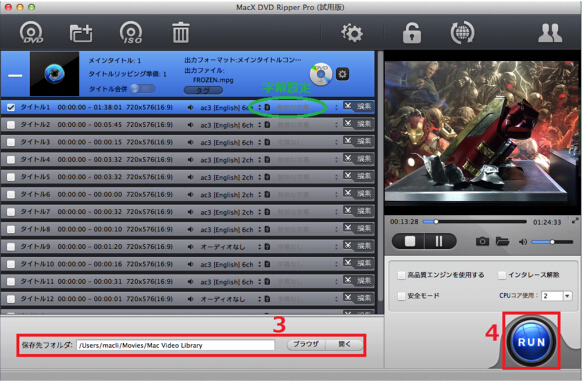This screenshot has height=382, width=582.
Task: Click the 保存先フォルダ path input field
Action: pyautogui.click(x=176, y=345)
